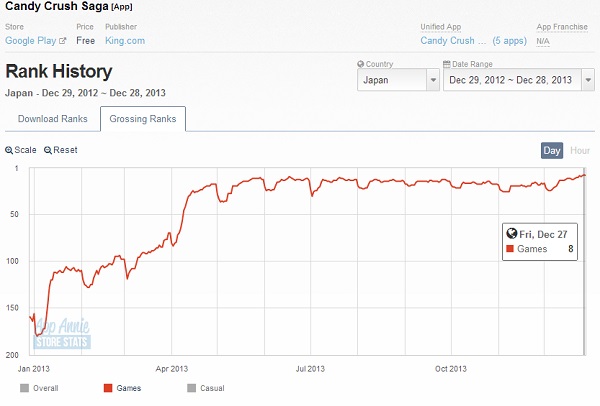Click the Scale zoom button
This screenshot has height=406, width=600.
click(21, 150)
